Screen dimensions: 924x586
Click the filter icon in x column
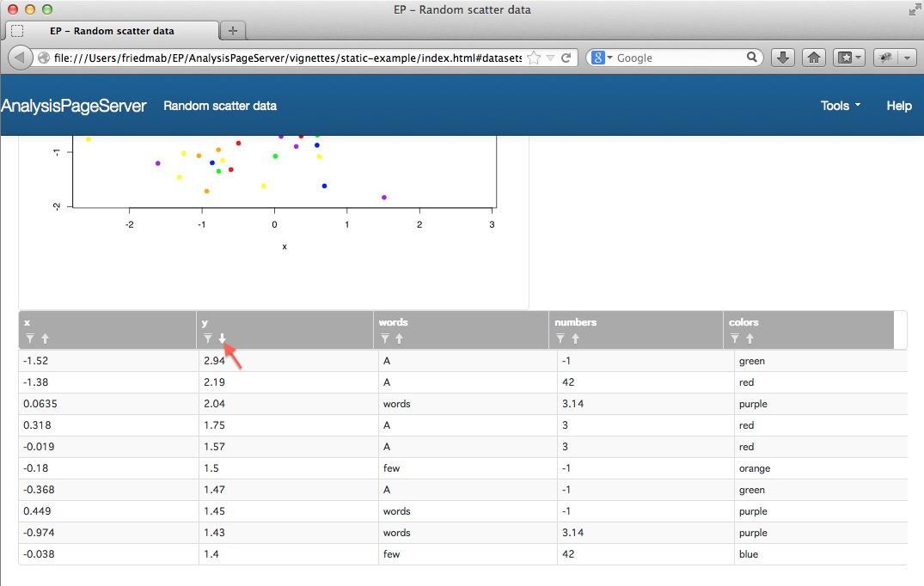point(29,339)
